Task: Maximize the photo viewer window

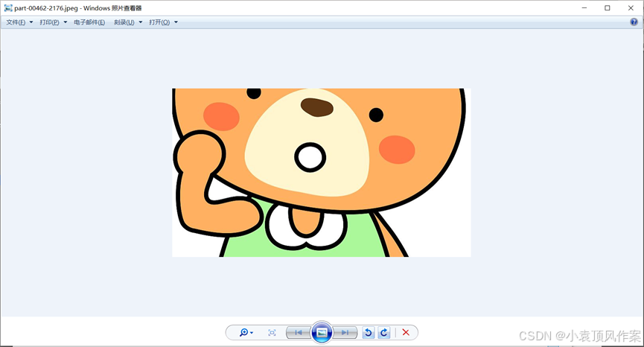Action: point(607,7)
